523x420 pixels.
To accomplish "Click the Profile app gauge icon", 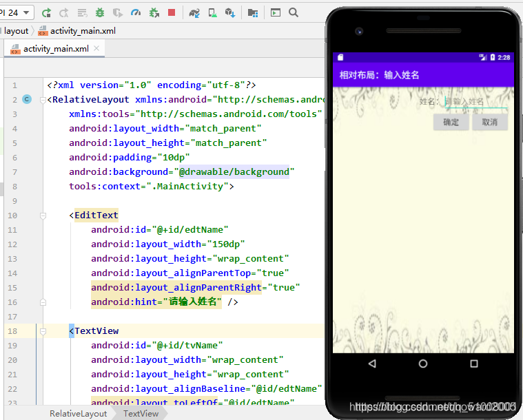I will 136,13.
